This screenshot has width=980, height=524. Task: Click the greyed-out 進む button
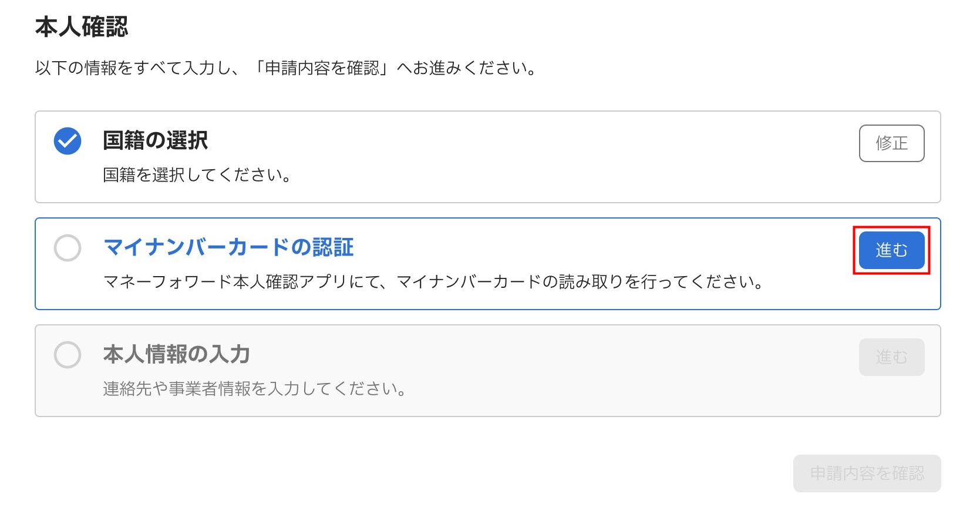(891, 357)
